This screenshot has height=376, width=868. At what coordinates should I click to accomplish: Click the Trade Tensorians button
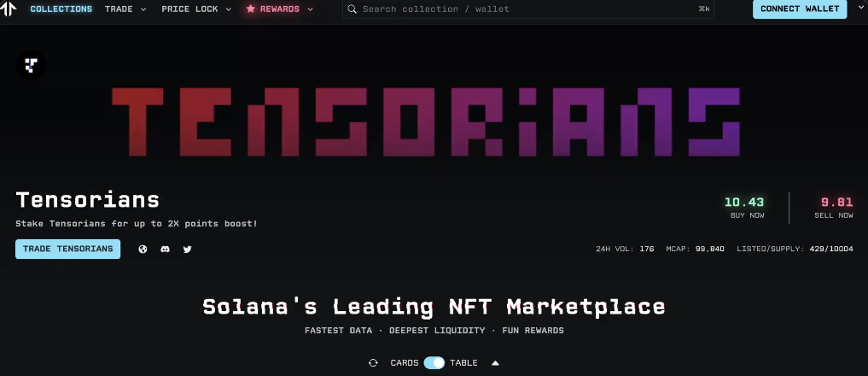coord(67,249)
